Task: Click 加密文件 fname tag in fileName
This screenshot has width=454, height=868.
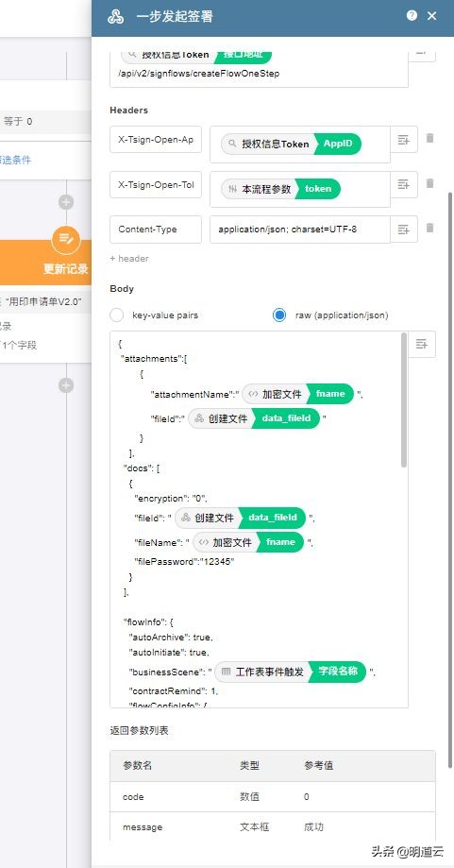Action: point(248,542)
